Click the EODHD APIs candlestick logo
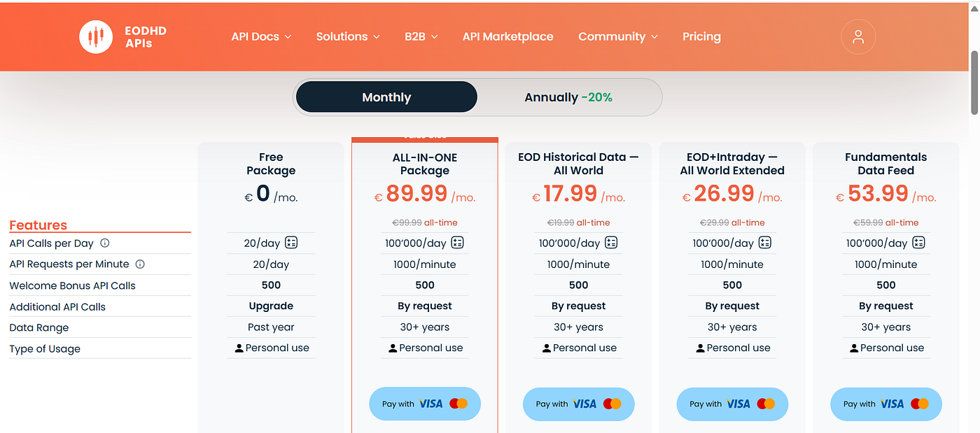980x433 pixels. [x=96, y=36]
